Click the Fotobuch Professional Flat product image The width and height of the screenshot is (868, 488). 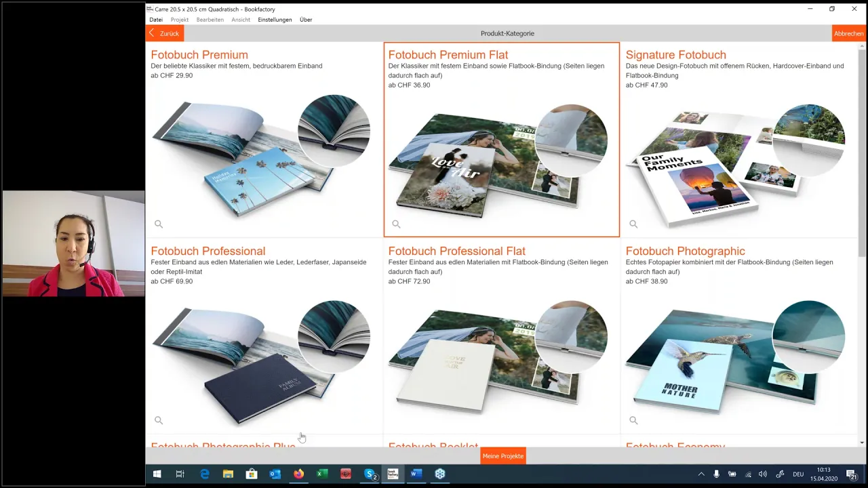(498, 357)
